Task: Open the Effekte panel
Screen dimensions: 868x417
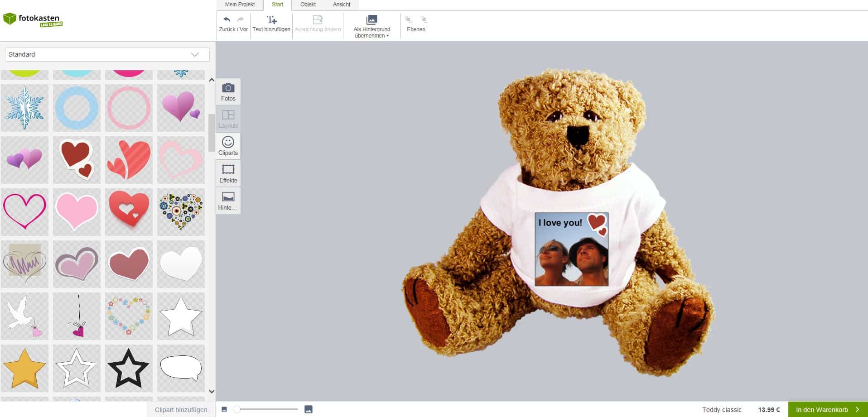Action: pyautogui.click(x=228, y=173)
